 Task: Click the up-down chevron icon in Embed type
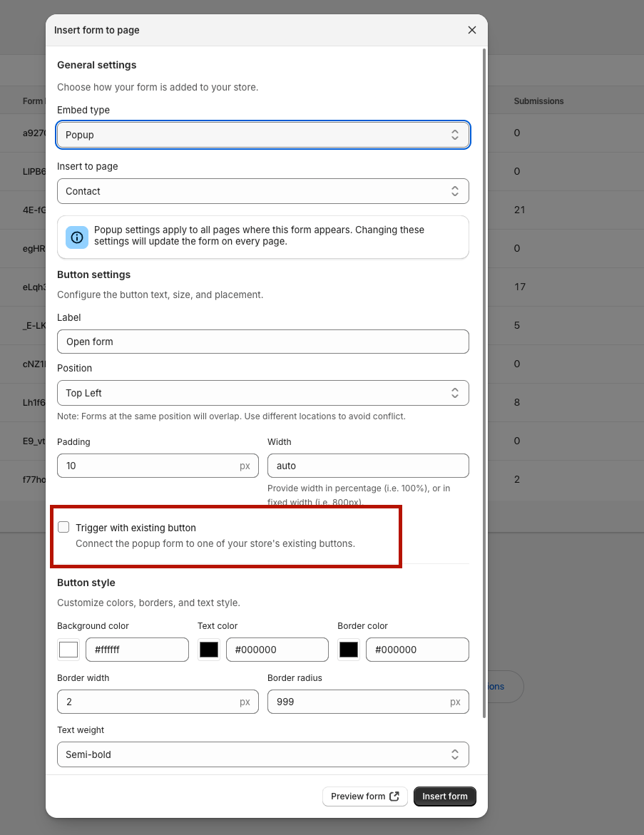[455, 135]
